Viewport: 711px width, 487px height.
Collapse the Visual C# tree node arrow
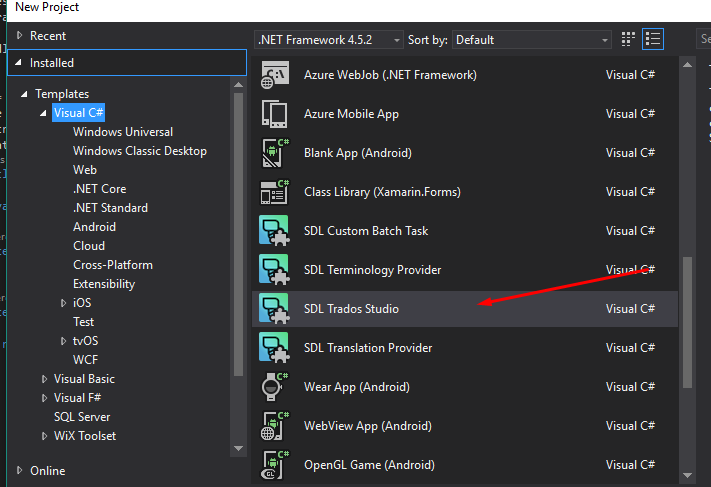tap(43, 113)
